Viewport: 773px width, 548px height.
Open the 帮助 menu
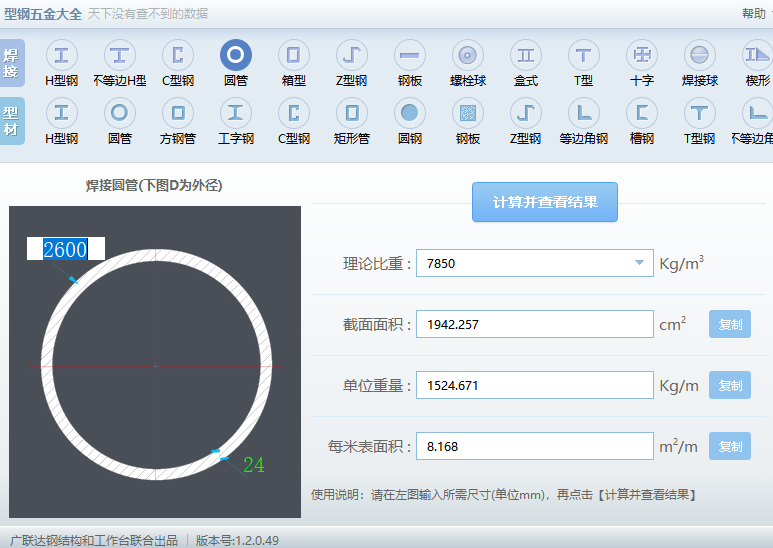pyautogui.click(x=754, y=13)
